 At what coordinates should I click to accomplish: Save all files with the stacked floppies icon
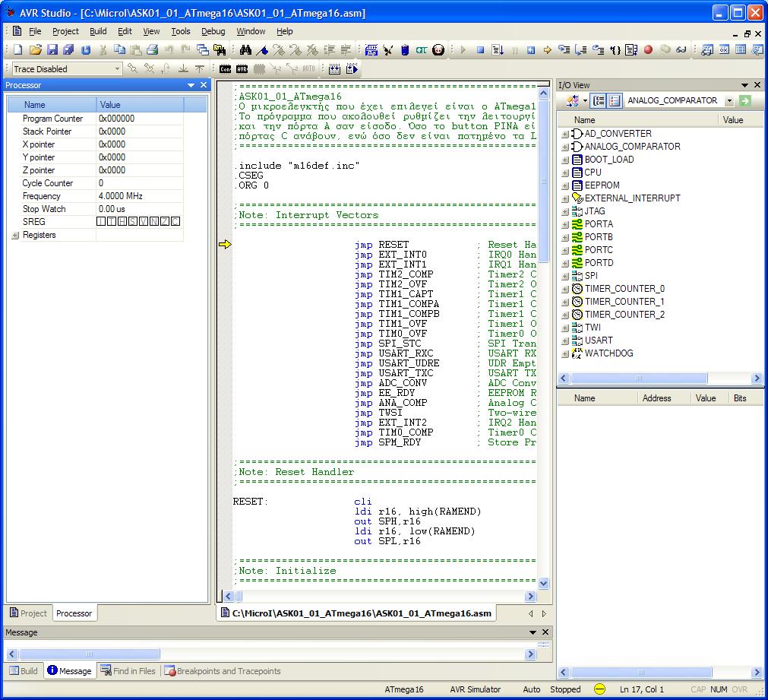click(68, 49)
